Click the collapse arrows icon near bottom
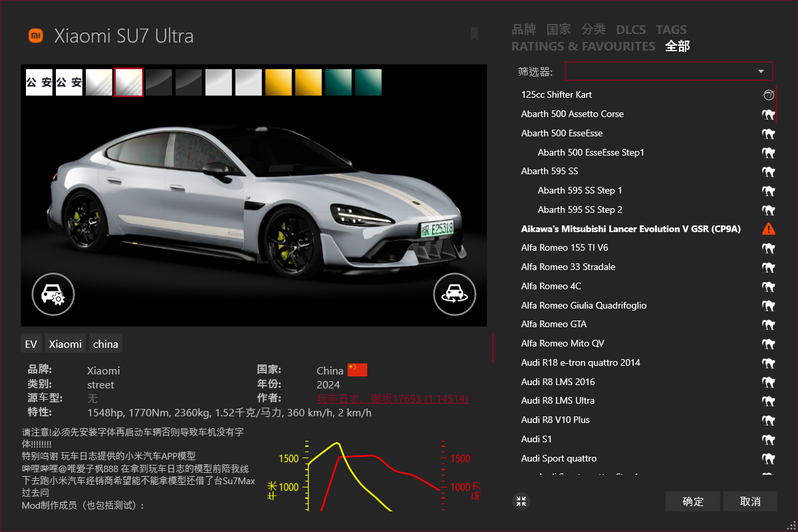Screen dimensions: 798x532 [x=521, y=501]
